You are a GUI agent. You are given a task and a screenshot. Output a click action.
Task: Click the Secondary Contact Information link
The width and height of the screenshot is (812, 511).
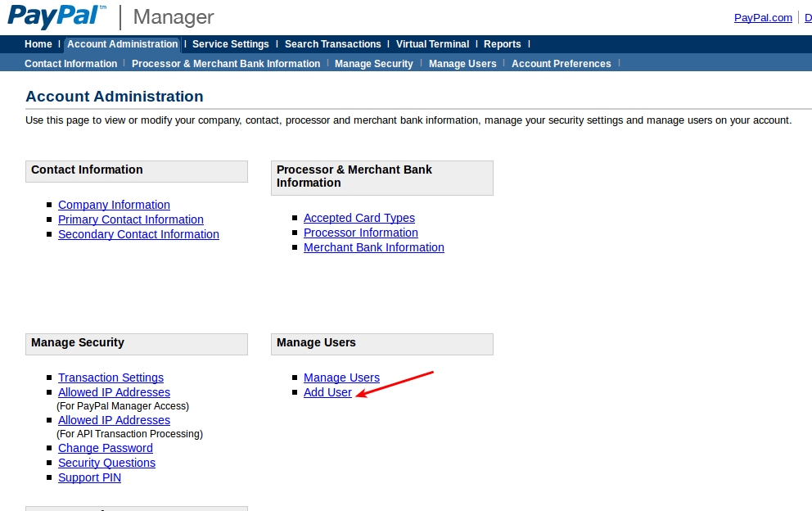tap(138, 234)
